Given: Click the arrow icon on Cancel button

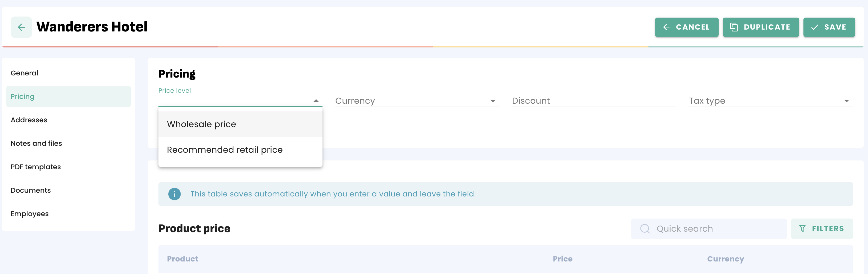Looking at the screenshot, I should [666, 27].
